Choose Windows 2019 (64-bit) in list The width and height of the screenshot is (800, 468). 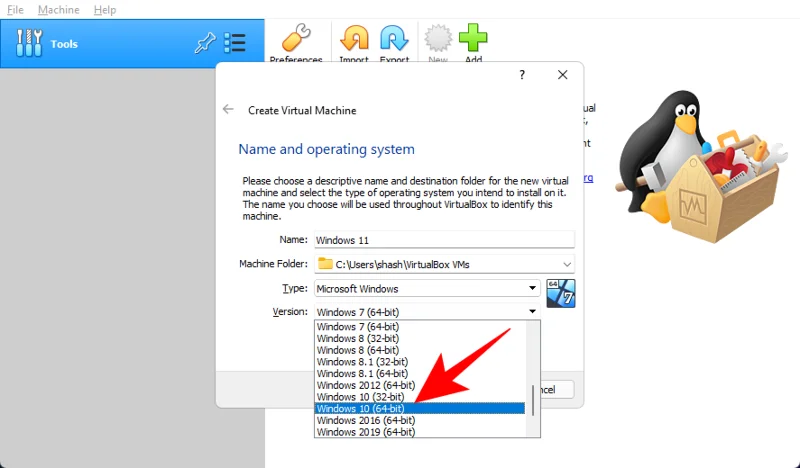click(x=419, y=432)
